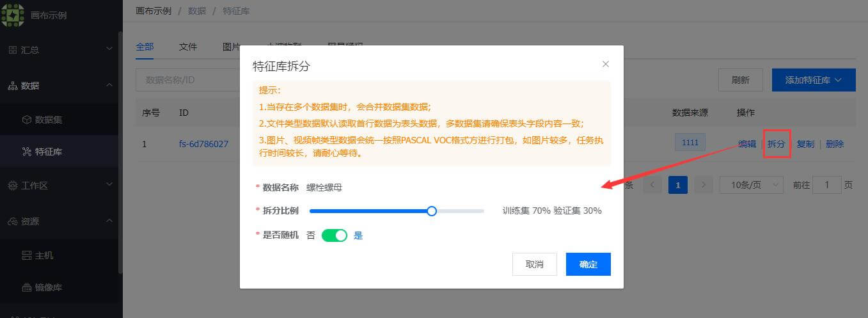This screenshot has width=868, height=318.
Task: Open the 添加特征库 dropdown button
Action: 814,80
